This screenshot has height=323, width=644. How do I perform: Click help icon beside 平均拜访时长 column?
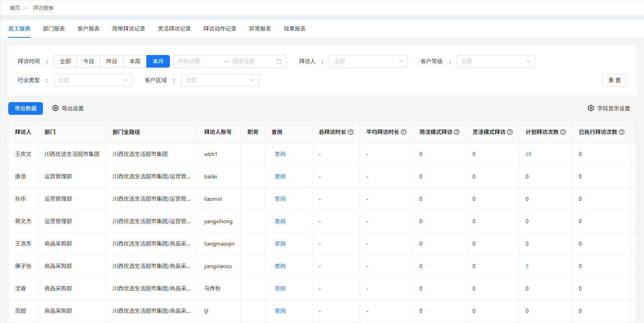tap(404, 132)
